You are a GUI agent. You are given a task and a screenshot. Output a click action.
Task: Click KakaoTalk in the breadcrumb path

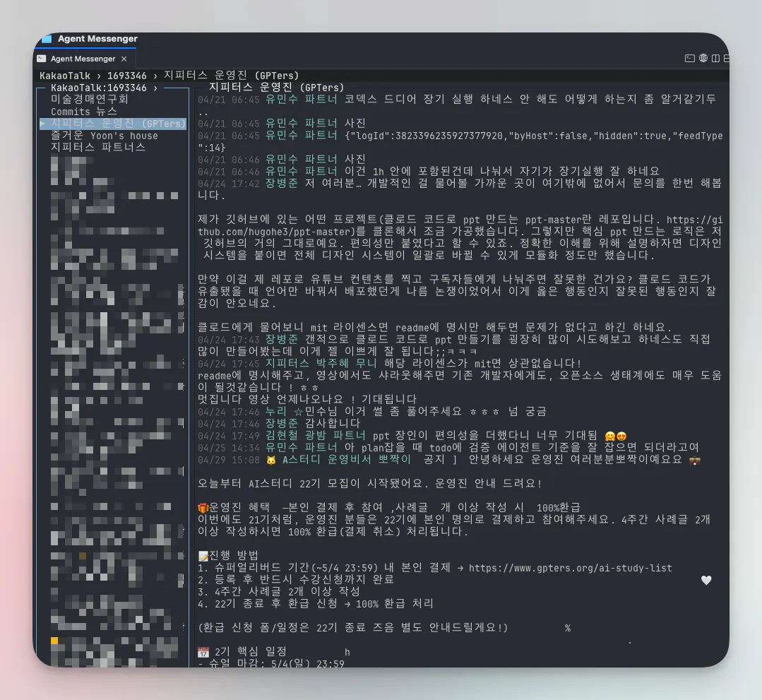(65, 76)
